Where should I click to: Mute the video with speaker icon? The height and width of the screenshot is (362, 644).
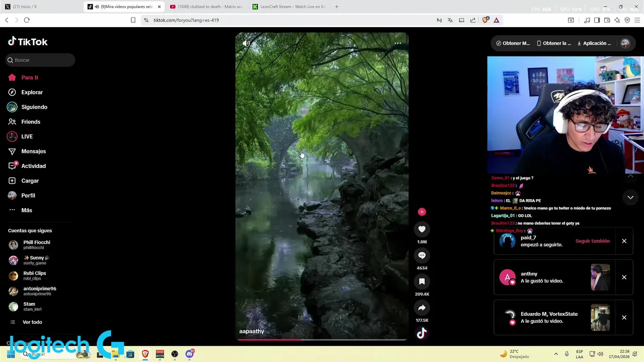tap(246, 44)
